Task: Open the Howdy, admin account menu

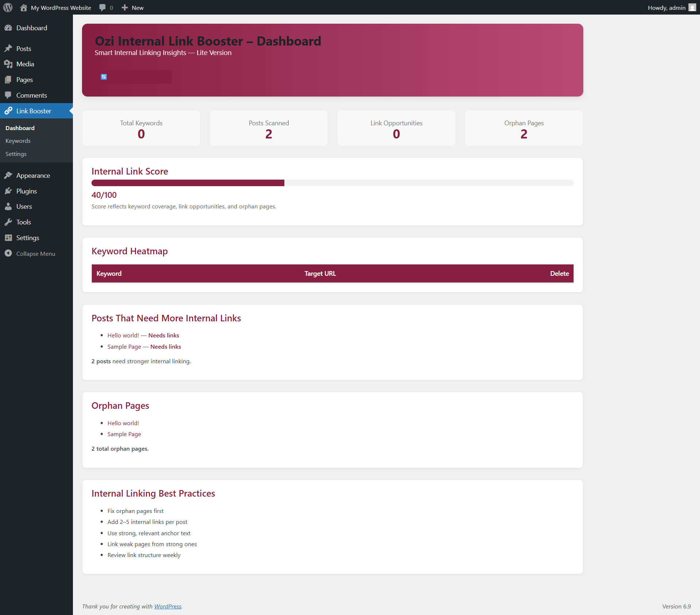Action: (x=666, y=8)
